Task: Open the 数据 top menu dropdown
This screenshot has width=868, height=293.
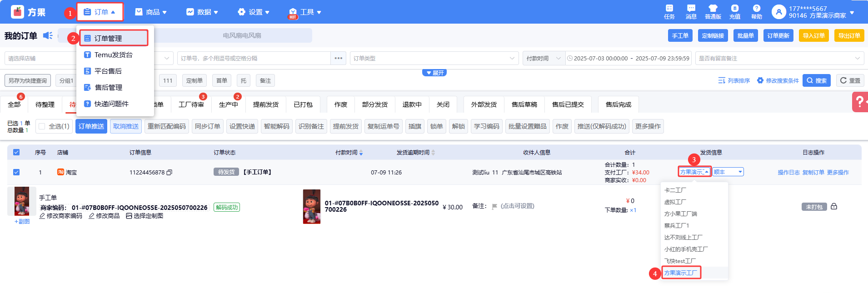Action: point(202,12)
